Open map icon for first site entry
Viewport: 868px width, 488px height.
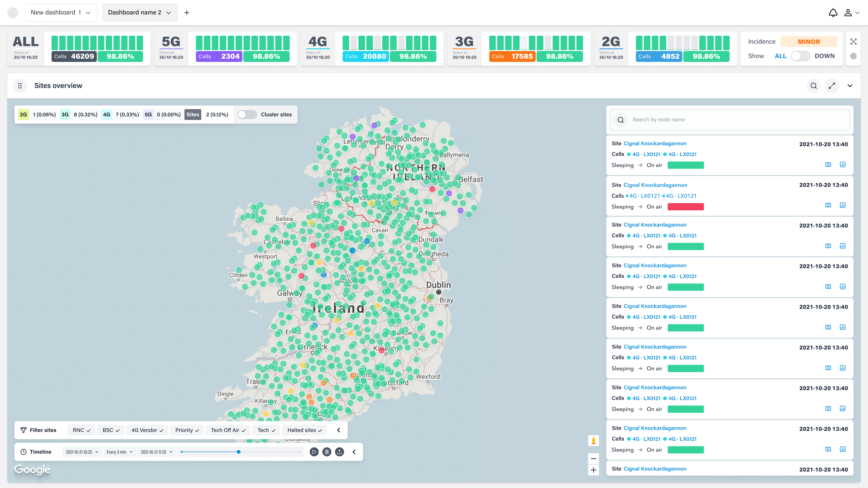[x=828, y=164]
